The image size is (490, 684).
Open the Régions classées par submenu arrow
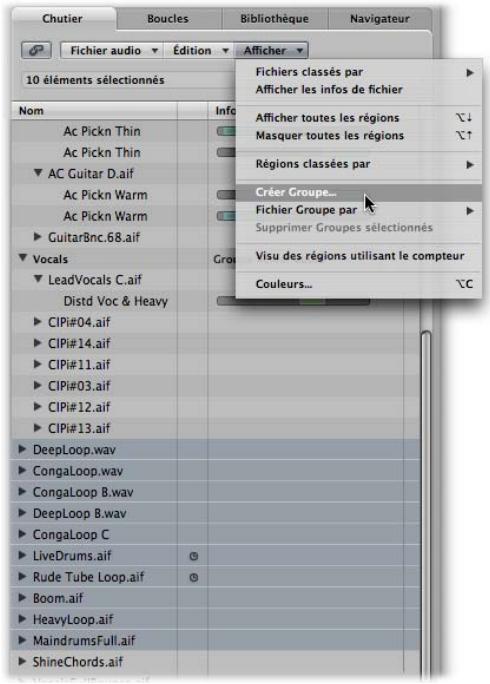[469, 164]
